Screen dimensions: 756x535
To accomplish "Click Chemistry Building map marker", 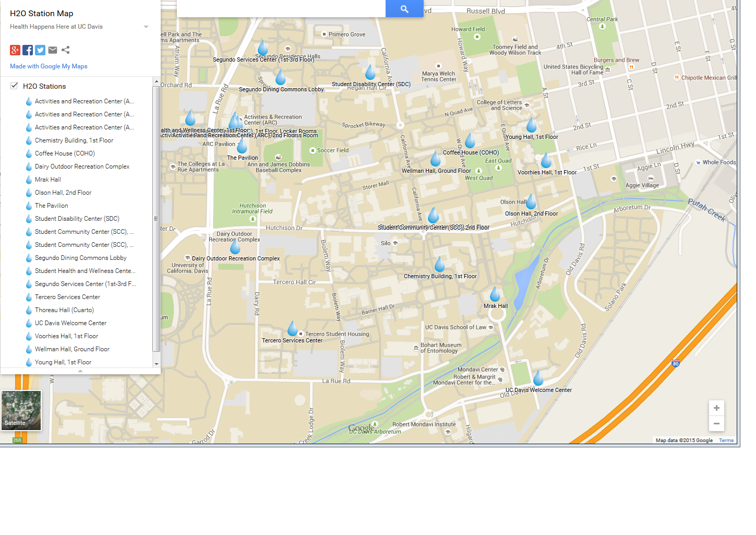I will (440, 265).
